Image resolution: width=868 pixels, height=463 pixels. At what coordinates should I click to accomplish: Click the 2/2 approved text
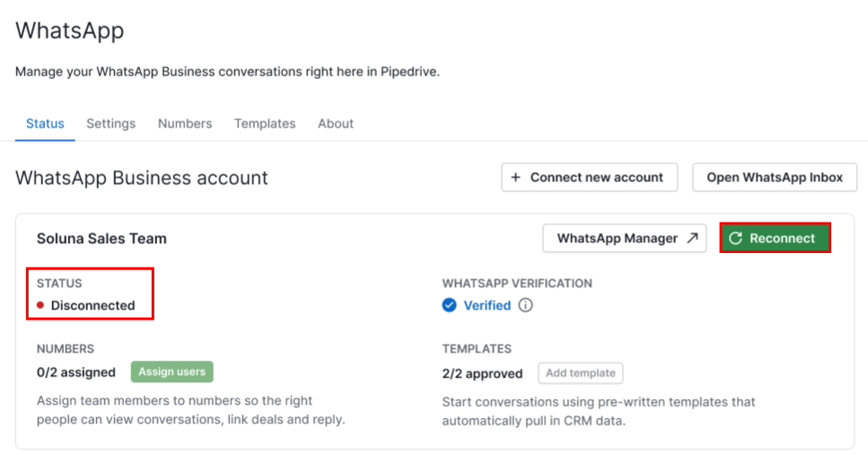click(482, 373)
